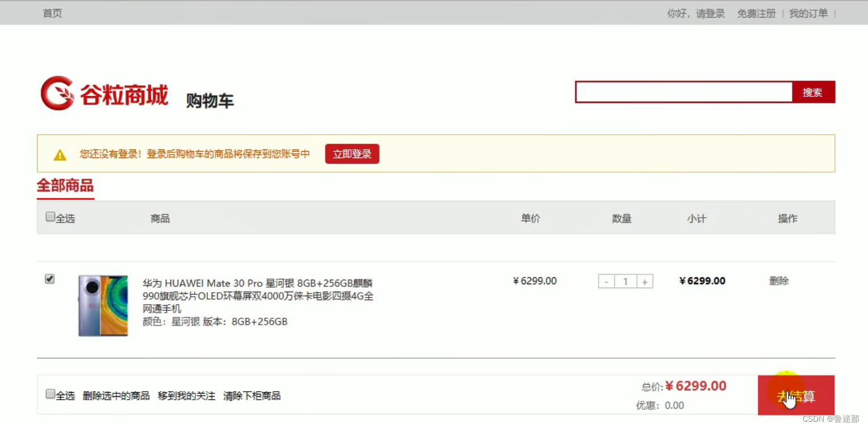Click the 购物车 page title
Viewport: 868px width, 428px height.
tap(210, 101)
